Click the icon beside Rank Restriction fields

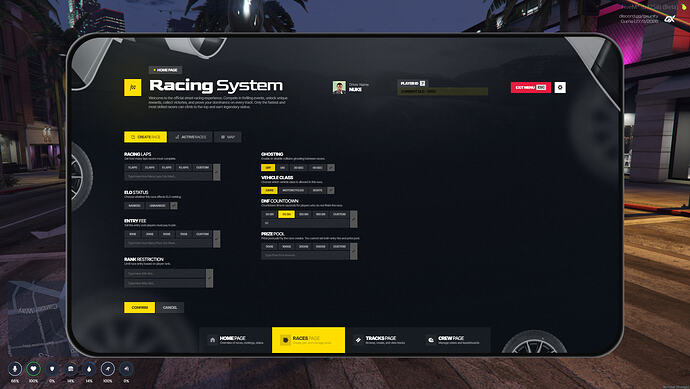coord(209,278)
